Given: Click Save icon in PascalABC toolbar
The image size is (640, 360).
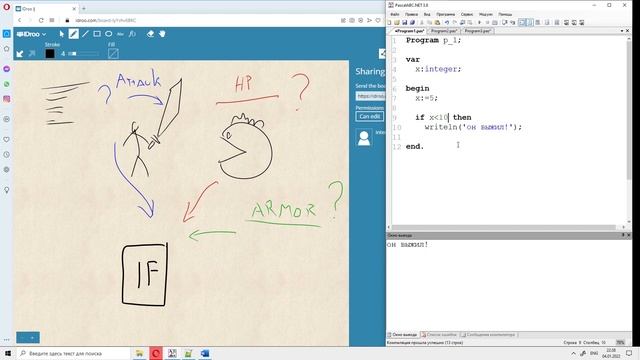Looking at the screenshot, I should pos(404,22).
